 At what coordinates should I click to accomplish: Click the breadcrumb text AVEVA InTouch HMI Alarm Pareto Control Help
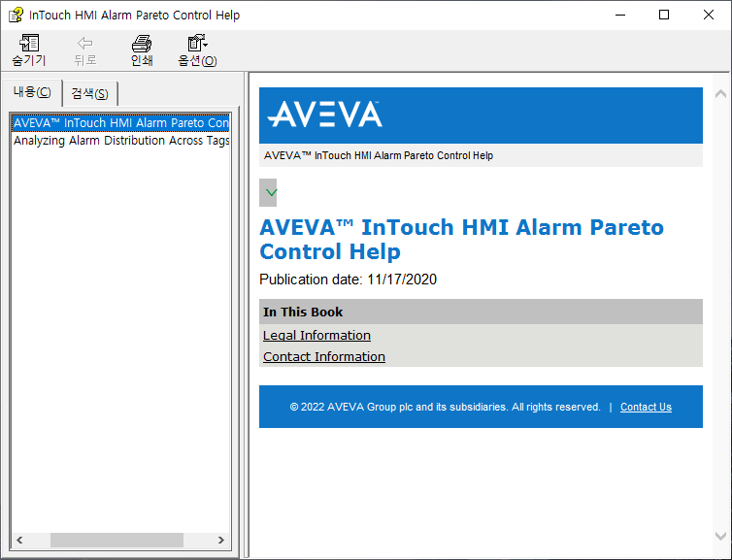click(x=379, y=155)
